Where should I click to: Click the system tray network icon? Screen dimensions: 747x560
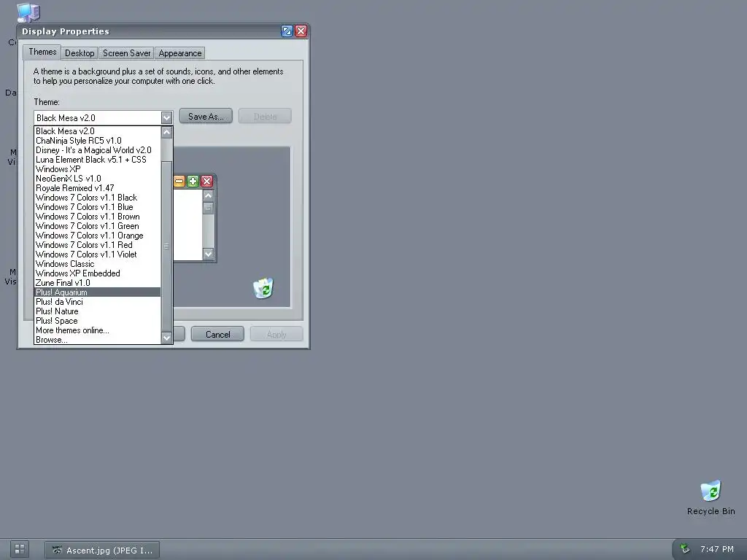(685, 548)
